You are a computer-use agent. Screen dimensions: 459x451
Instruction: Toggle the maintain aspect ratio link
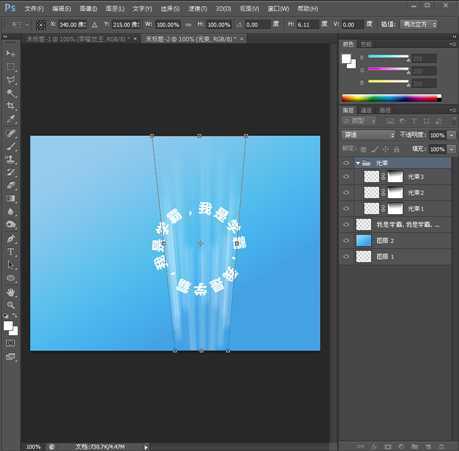(x=188, y=25)
